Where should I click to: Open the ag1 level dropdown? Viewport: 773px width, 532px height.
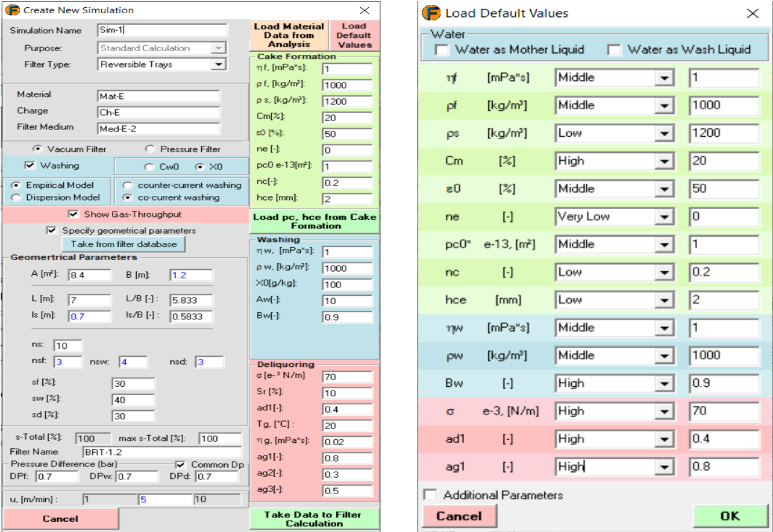pyautogui.click(x=663, y=466)
